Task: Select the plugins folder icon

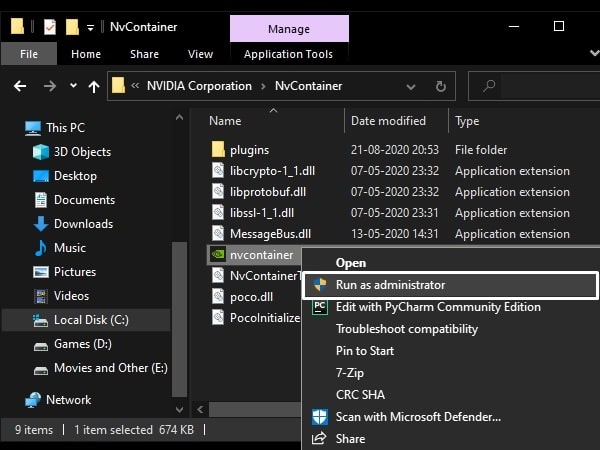Action: coord(218,150)
